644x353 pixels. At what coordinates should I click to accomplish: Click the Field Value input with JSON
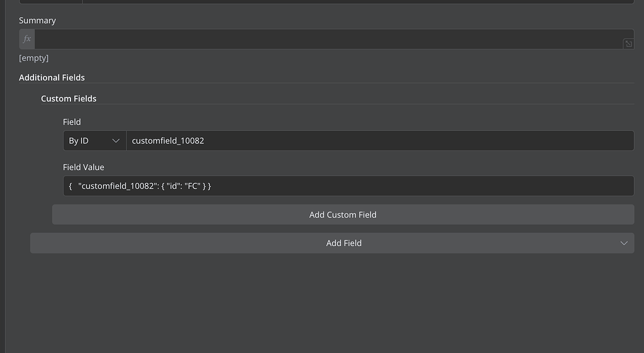pyautogui.click(x=348, y=186)
